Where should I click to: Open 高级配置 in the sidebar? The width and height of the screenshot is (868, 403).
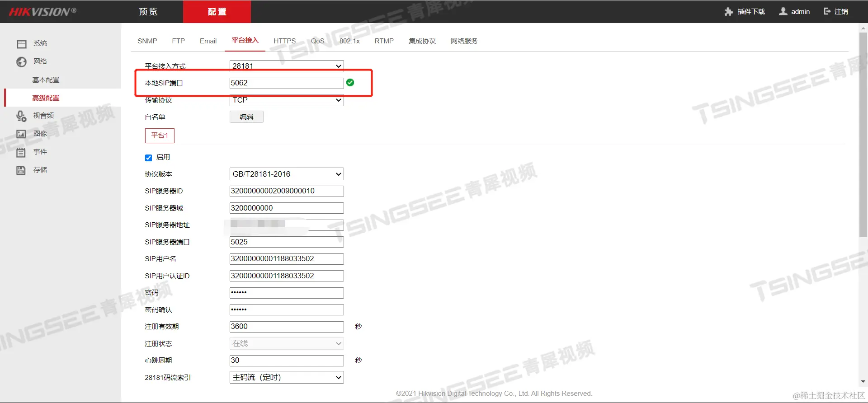[46, 98]
